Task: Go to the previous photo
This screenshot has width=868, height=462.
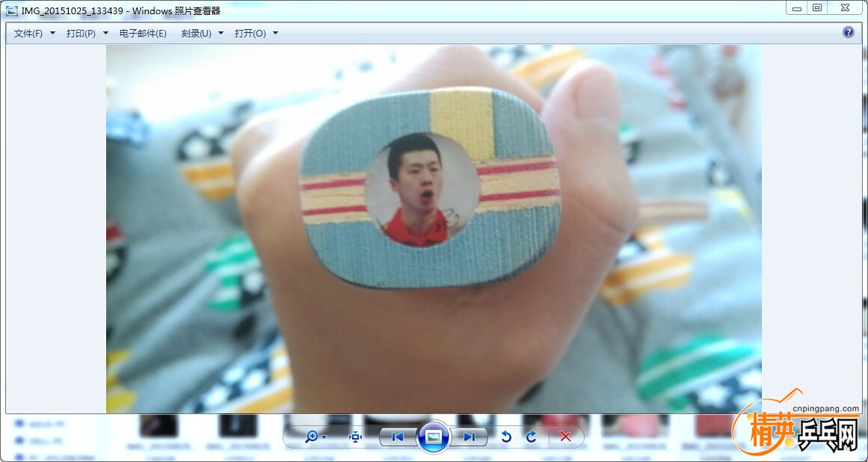Action: (x=398, y=437)
